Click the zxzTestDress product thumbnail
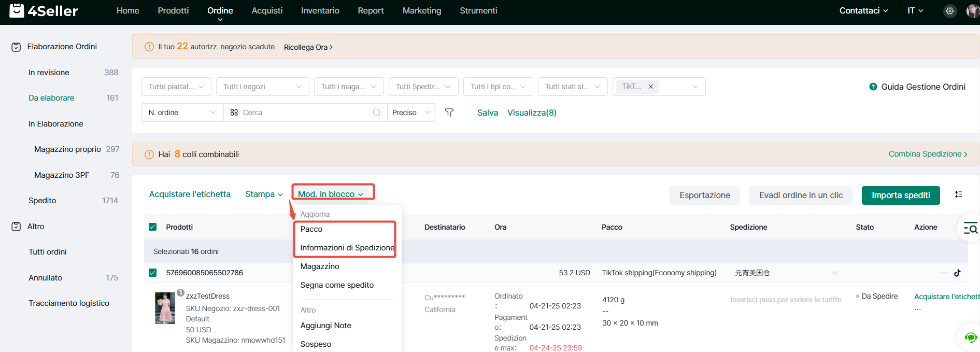Viewport: 980px width, 352px height. (x=165, y=308)
